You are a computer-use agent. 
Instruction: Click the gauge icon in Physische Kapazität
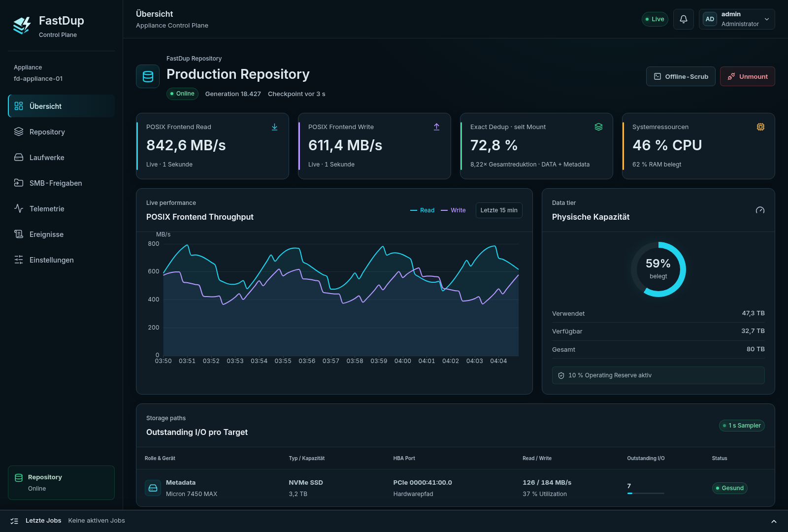tap(760, 210)
